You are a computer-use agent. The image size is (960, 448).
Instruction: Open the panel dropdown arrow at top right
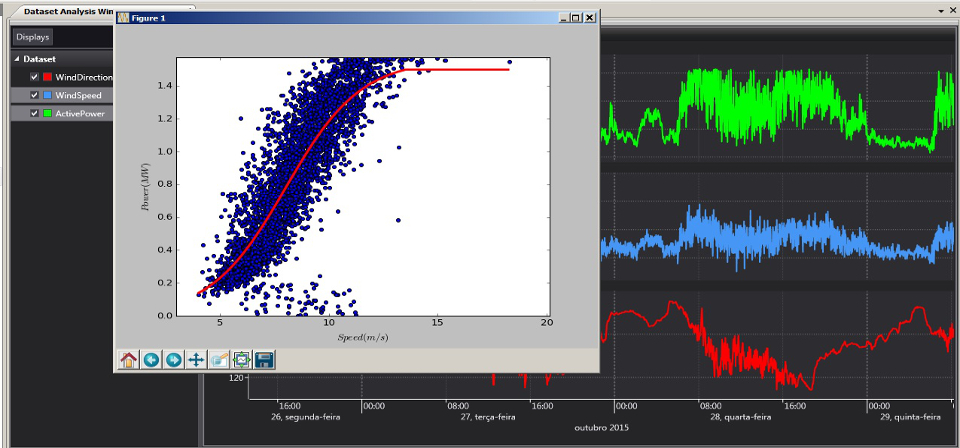(x=941, y=10)
